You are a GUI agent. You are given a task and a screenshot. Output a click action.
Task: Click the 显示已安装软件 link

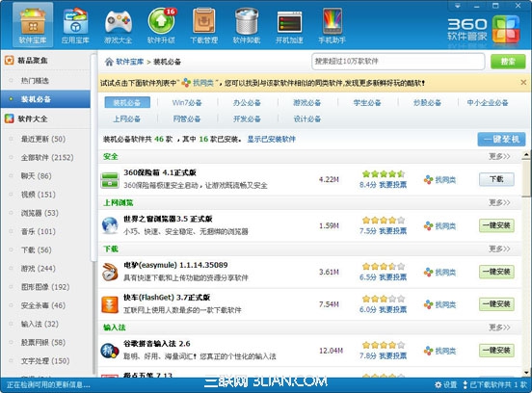click(272, 139)
